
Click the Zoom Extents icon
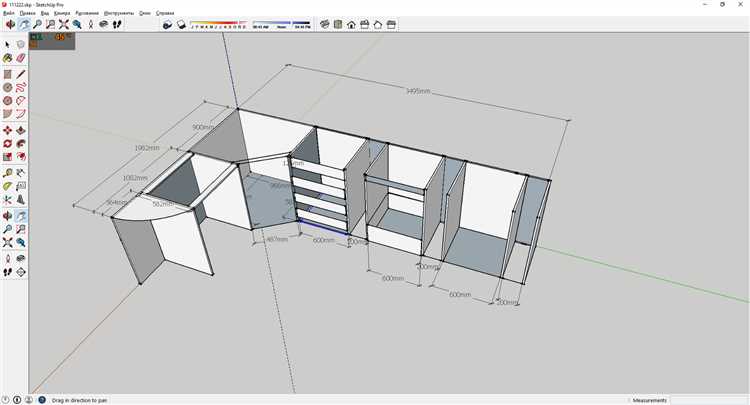(64, 24)
